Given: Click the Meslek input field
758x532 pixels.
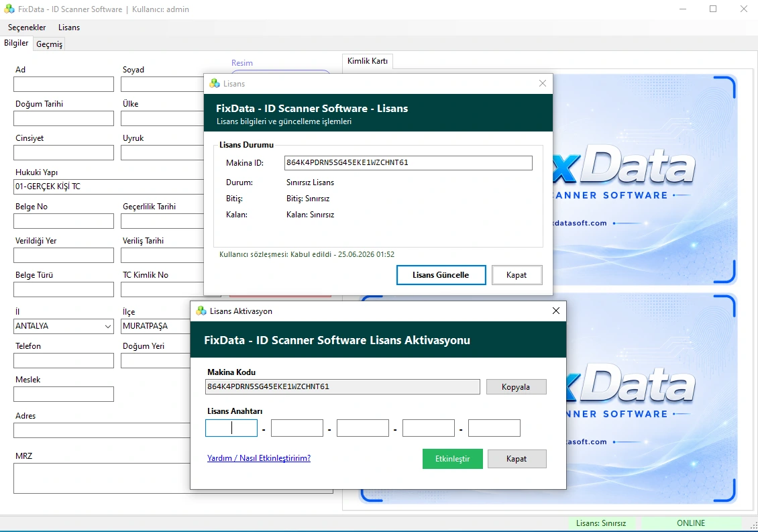Looking at the screenshot, I should point(64,394).
